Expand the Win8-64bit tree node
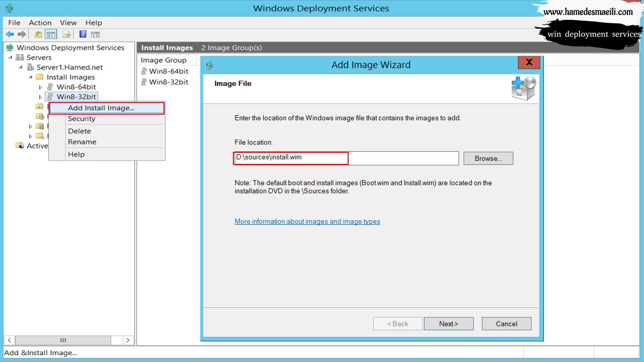 [41, 87]
